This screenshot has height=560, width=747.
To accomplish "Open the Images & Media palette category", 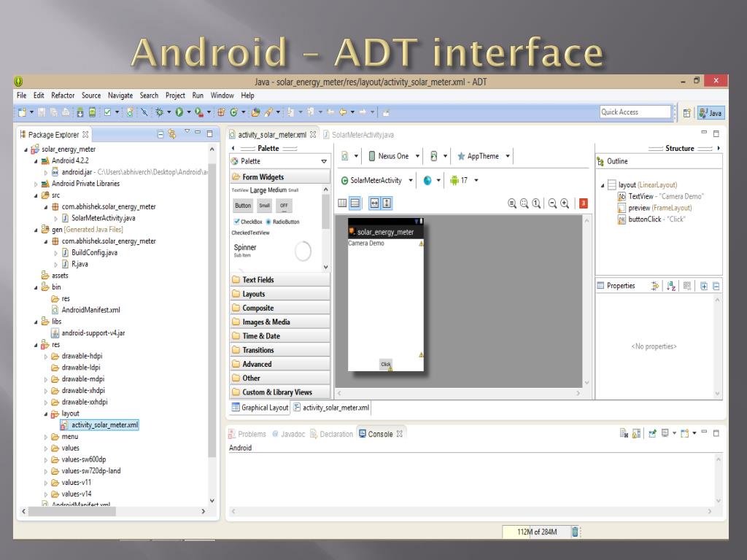I will [279, 322].
